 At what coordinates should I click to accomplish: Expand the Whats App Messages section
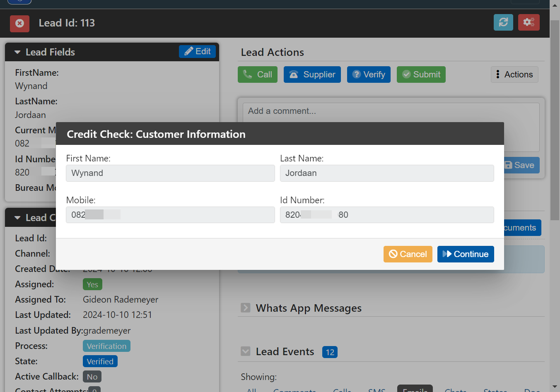pos(246,308)
